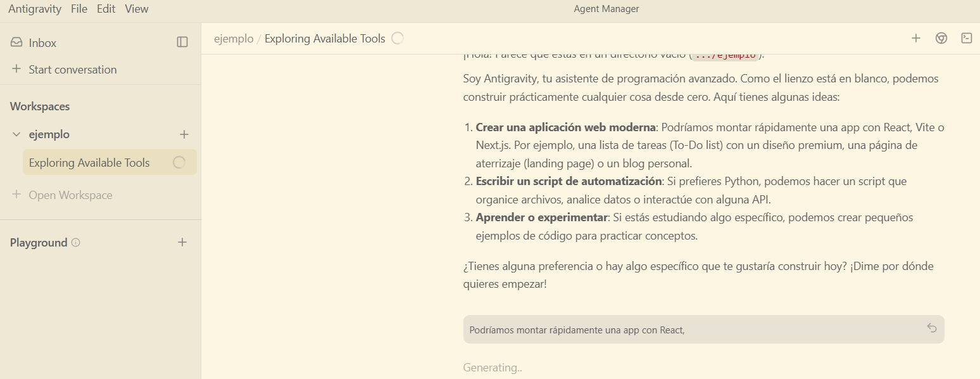Click the plus icon in top-right toolbar
980x379 pixels.
point(915,38)
